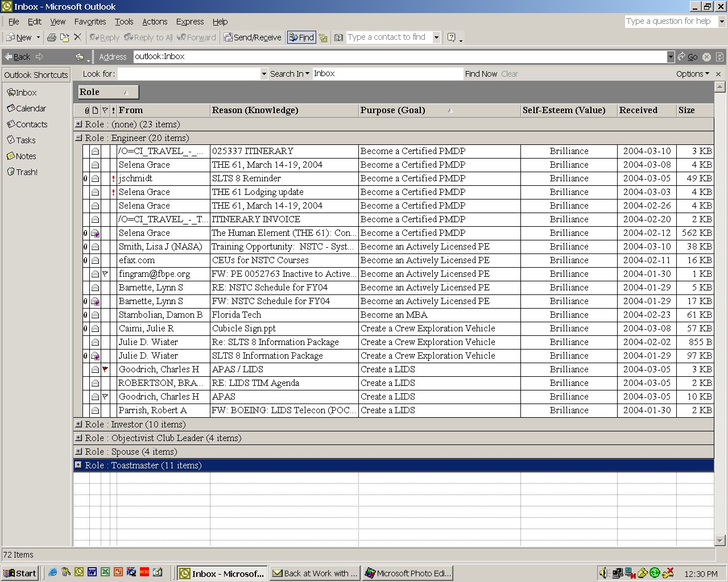Close the Find pane with its X
Image resolution: width=728 pixels, height=582 pixels.
(x=718, y=74)
